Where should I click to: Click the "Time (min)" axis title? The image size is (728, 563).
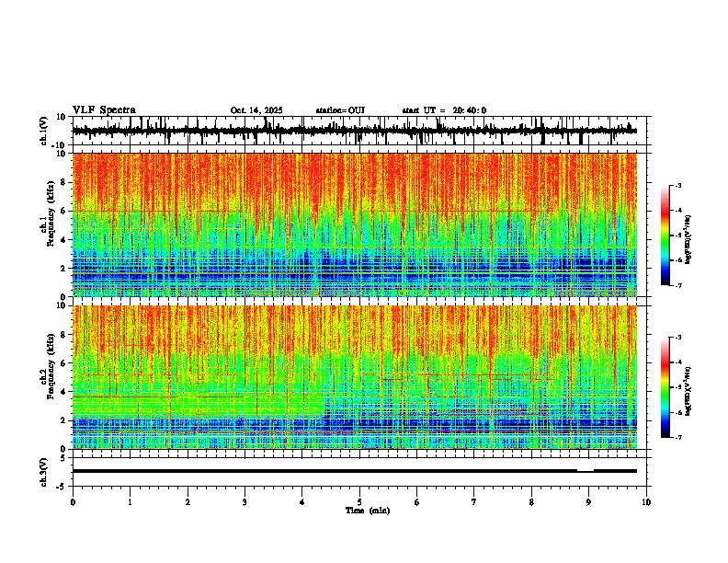pyautogui.click(x=368, y=511)
